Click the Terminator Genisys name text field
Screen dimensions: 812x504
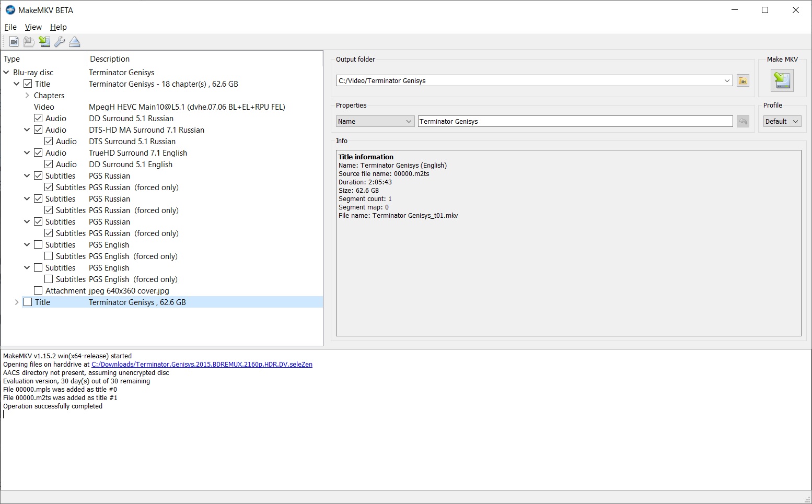[575, 122]
